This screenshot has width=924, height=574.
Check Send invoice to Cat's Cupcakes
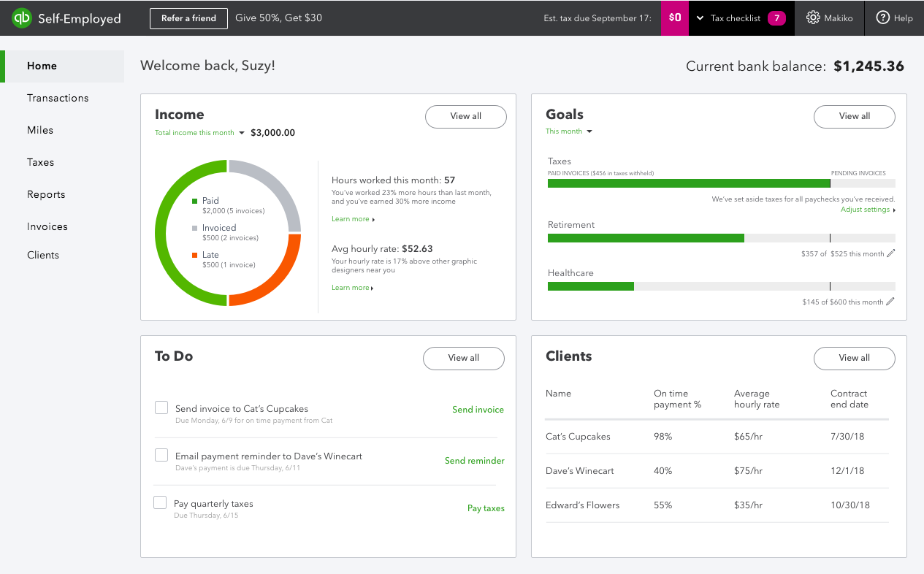161,407
